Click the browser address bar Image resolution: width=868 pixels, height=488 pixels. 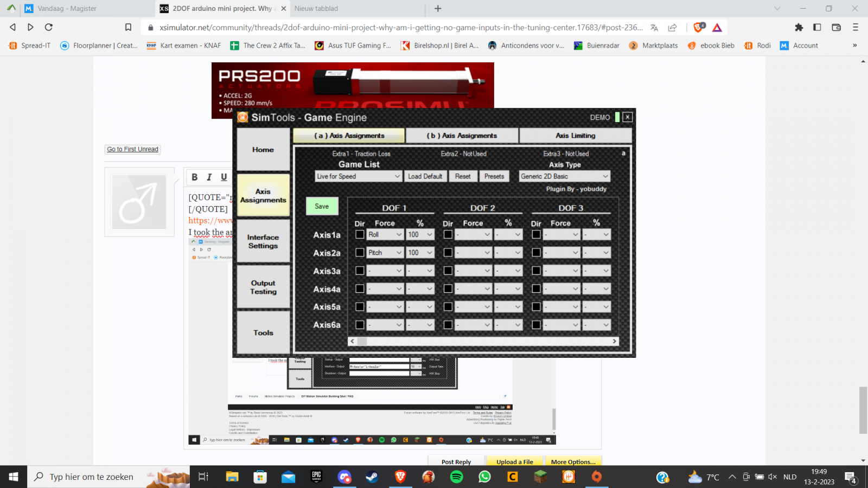401,27
